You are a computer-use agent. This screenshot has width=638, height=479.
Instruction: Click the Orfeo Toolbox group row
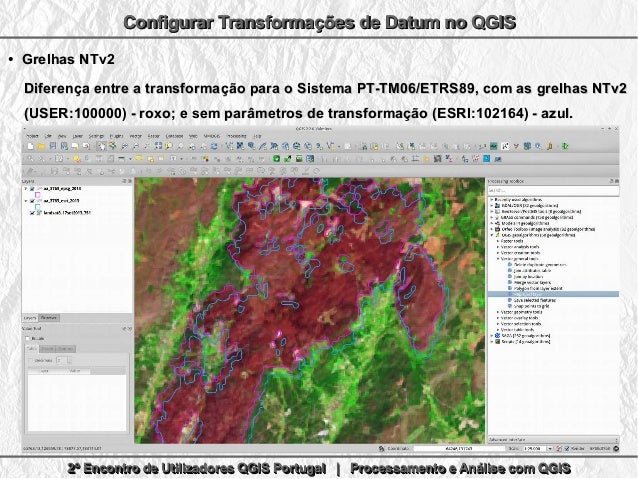(544, 230)
